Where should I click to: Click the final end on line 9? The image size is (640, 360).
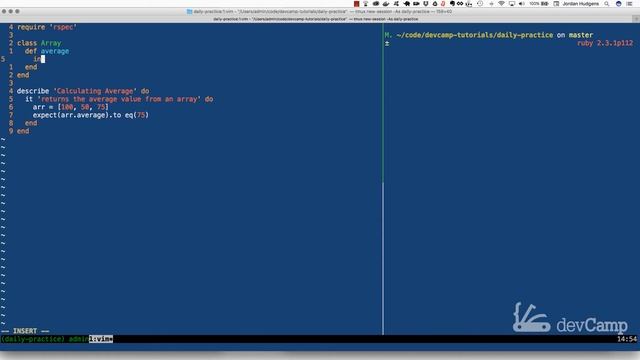23,131
